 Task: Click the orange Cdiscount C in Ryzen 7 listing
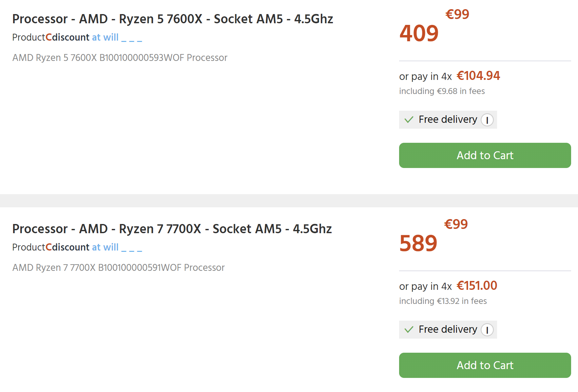(x=48, y=247)
